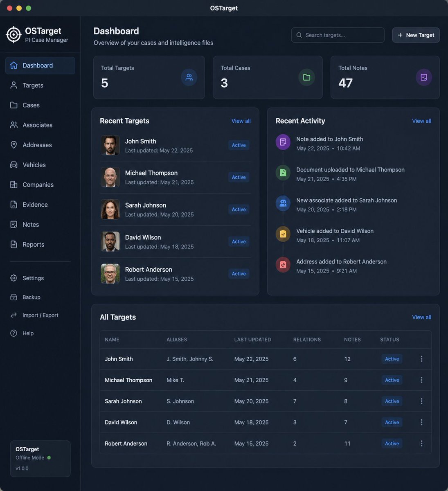Screen dimensions: 448x491
Task: Click the NOTES column header
Action: pos(352,340)
